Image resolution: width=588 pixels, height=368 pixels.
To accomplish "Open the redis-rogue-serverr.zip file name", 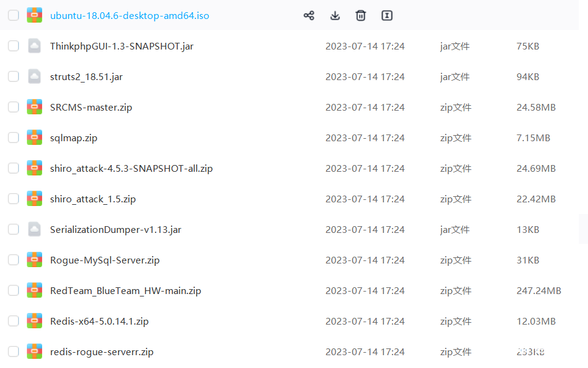I will pyautogui.click(x=101, y=352).
